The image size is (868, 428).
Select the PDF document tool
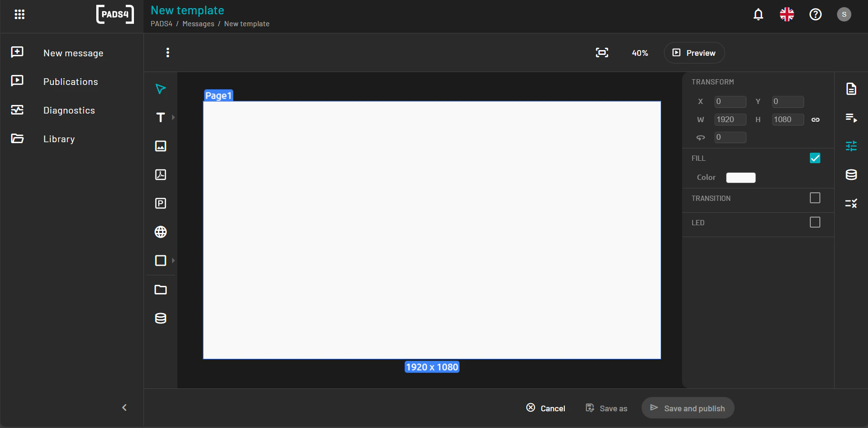tap(161, 175)
